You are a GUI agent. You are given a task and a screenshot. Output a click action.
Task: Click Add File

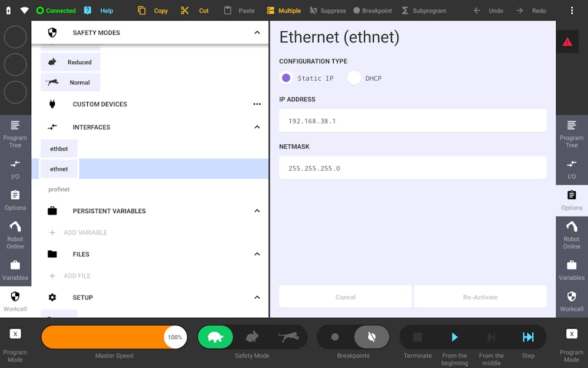[70, 276]
